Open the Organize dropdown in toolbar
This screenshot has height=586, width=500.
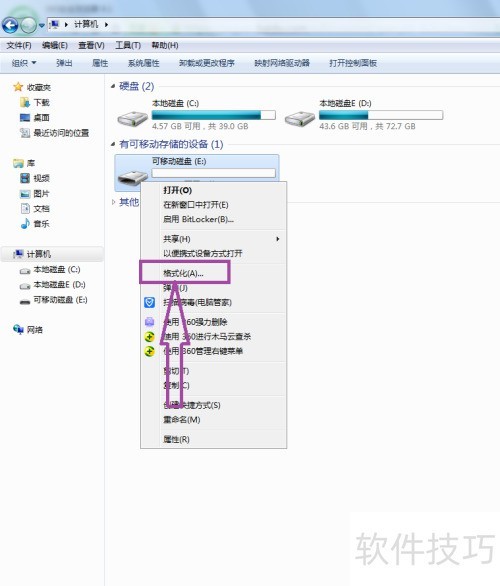click(24, 63)
